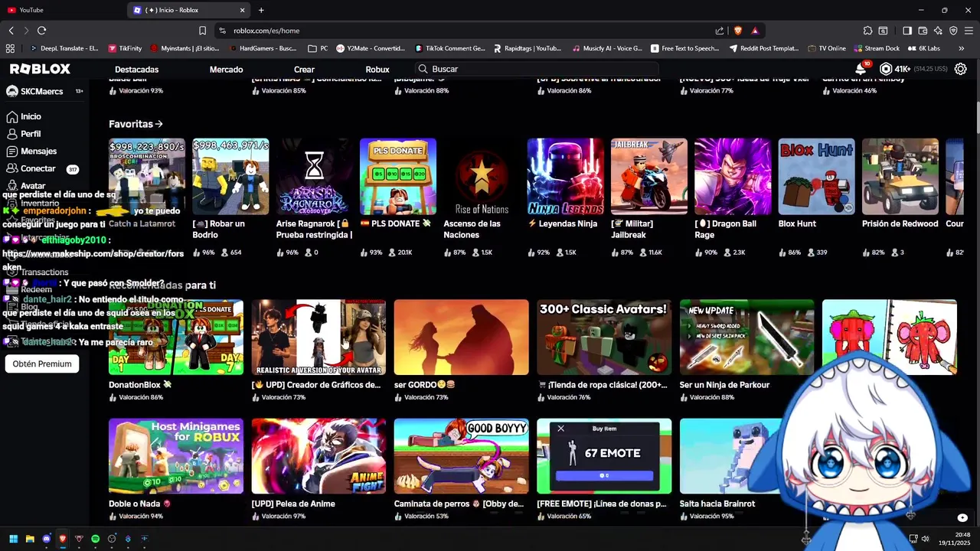Open the Stream Dock bookmark
Viewport: 980px width, 551px height.
(876, 48)
